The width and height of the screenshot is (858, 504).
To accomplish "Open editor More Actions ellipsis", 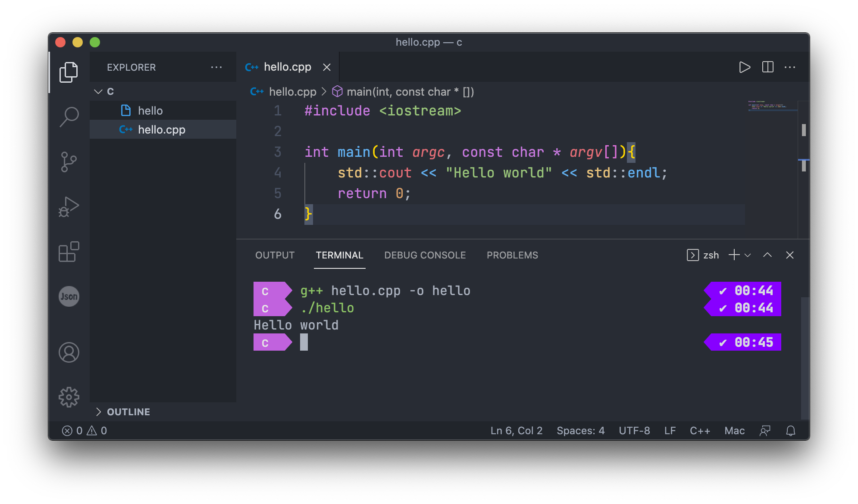I will [790, 67].
